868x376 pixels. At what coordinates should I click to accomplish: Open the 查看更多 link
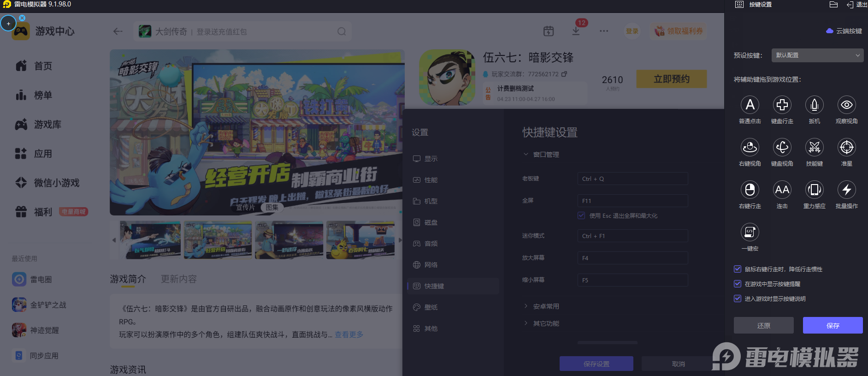(x=349, y=334)
